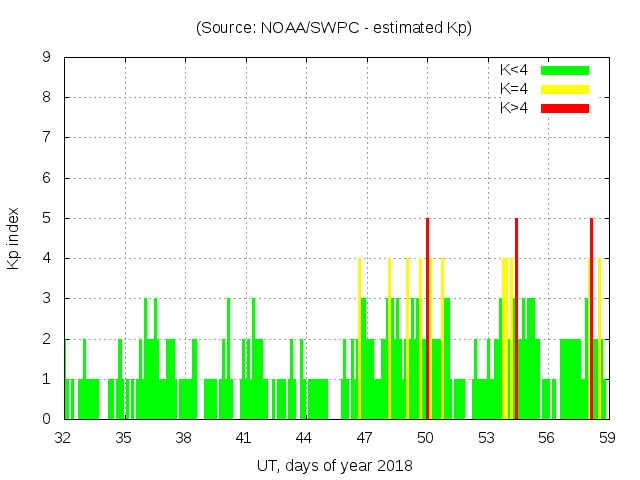The width and height of the screenshot is (640, 480).
Task: Click the red bar between days 53 and 56
Action: [516, 318]
